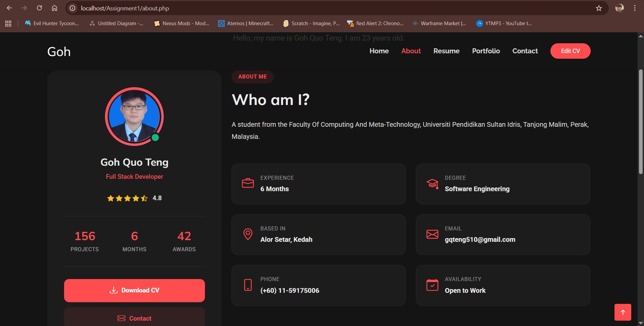Click the Open to Work availability text
The image size is (644, 326).
click(x=465, y=291)
